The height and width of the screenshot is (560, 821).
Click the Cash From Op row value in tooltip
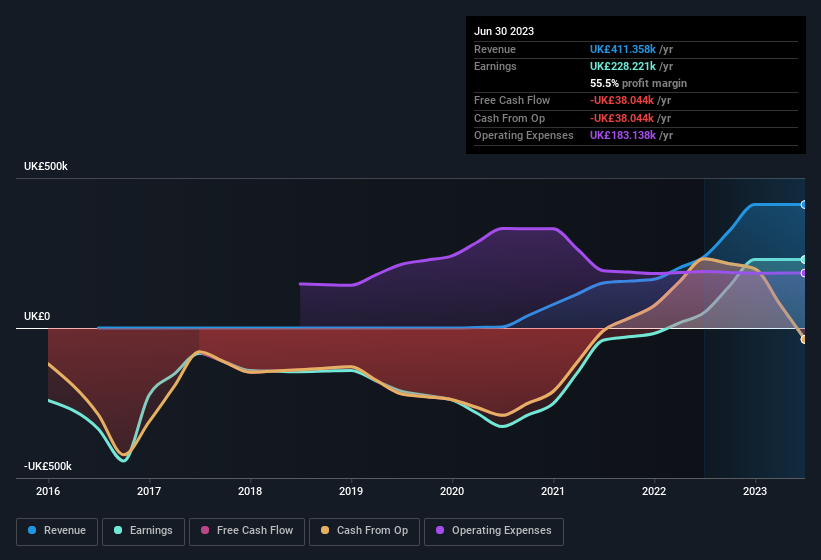pyautogui.click(x=622, y=118)
